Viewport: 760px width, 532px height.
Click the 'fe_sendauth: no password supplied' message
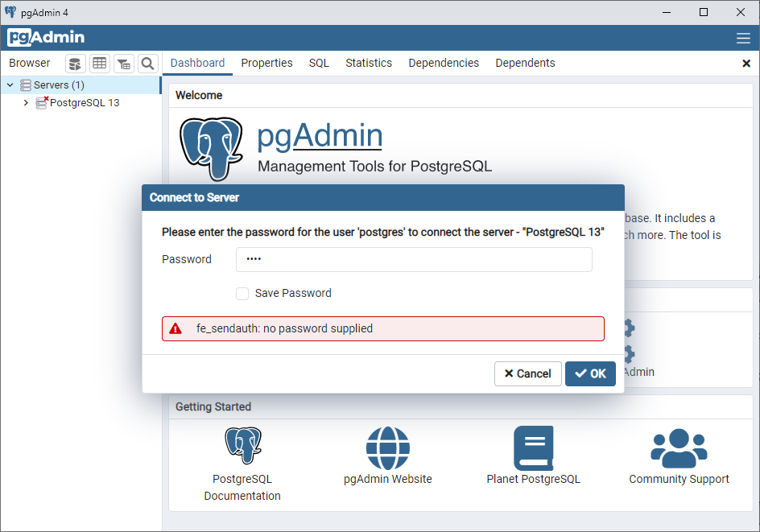point(284,329)
